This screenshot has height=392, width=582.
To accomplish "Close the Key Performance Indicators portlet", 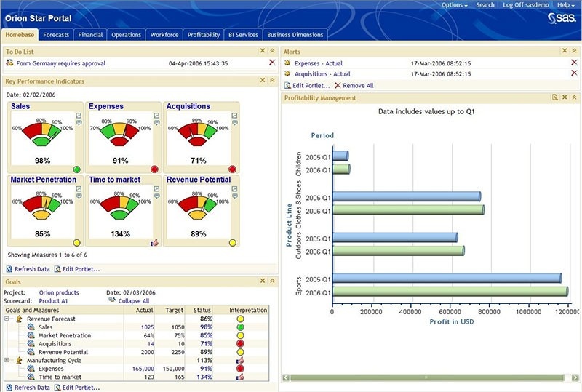I will (x=263, y=80).
